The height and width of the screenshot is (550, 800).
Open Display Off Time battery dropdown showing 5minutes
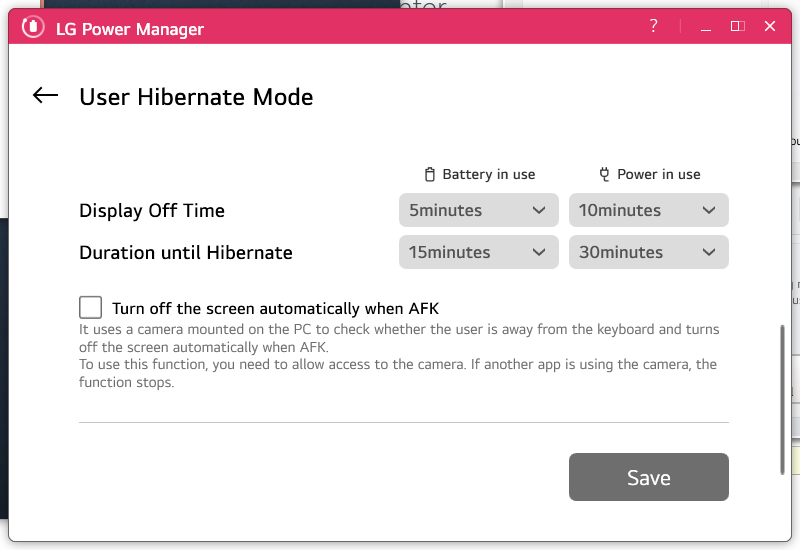[478, 211]
